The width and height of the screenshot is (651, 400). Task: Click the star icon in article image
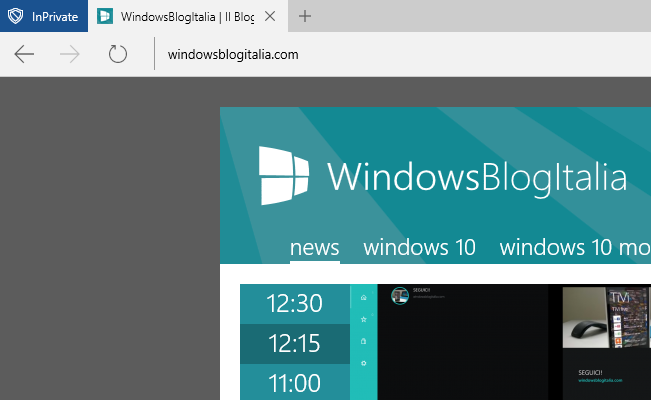[364, 319]
